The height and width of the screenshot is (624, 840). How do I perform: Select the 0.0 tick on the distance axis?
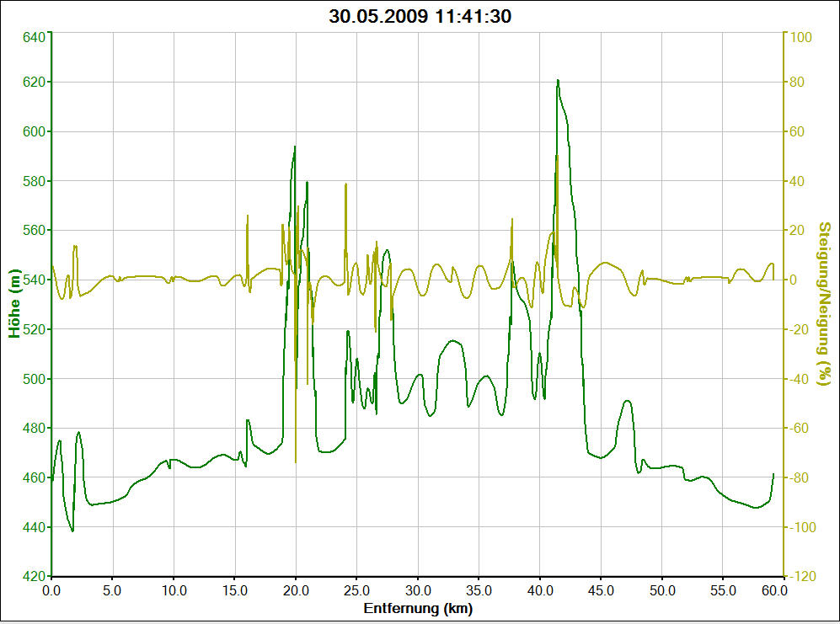51,591
